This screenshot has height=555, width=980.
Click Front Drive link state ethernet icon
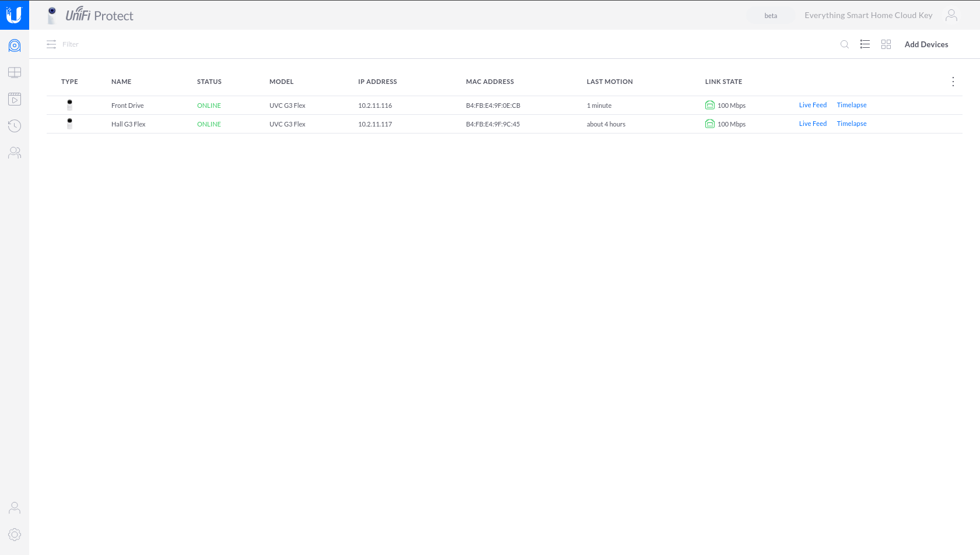[x=710, y=105]
